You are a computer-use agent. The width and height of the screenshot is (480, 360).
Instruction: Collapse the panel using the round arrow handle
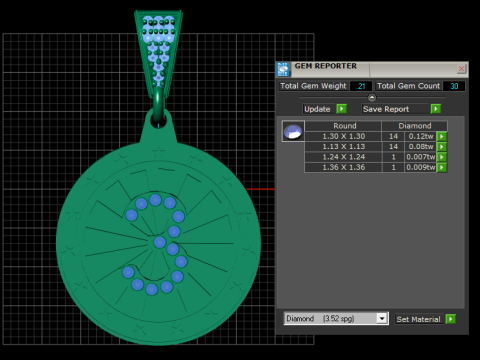(x=372, y=98)
